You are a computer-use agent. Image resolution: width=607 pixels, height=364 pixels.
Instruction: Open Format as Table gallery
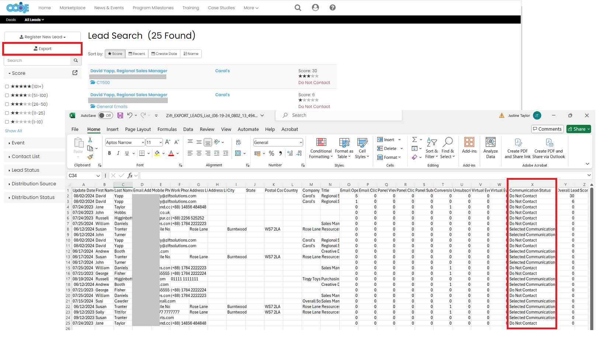click(x=344, y=148)
